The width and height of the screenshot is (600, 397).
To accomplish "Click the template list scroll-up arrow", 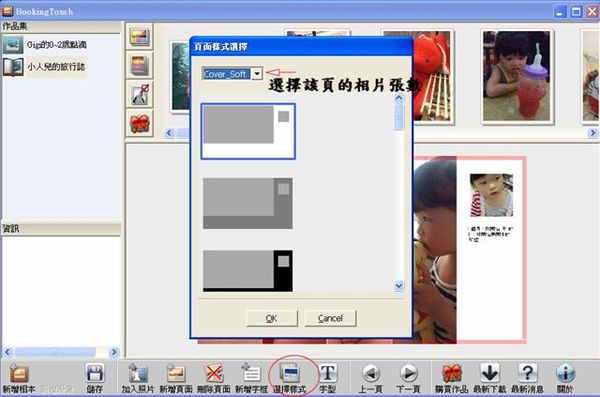I will point(399,98).
